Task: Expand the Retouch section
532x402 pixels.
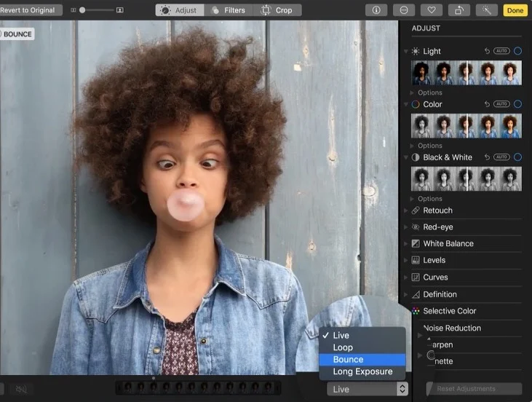Action: (437, 210)
